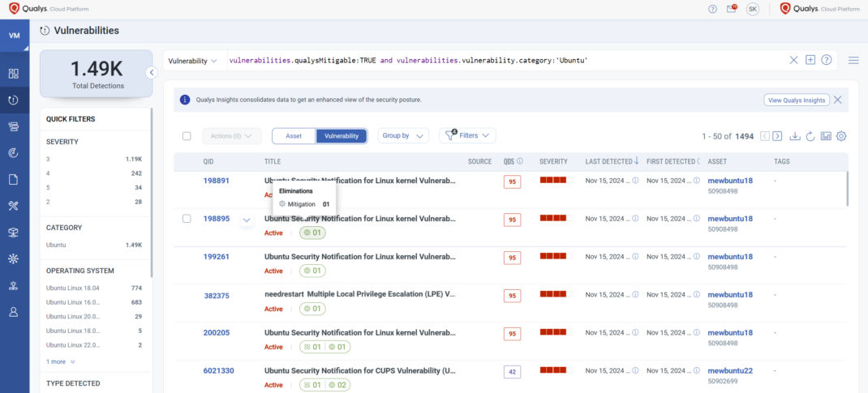This screenshot has width=868, height=393.
Task: Check the box for QID 198895 row
Action: [x=187, y=219]
